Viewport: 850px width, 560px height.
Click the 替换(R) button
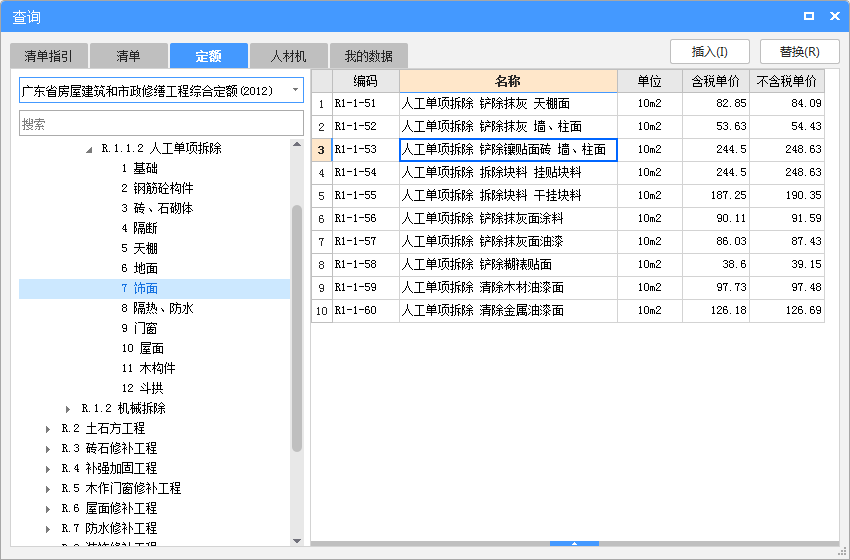click(x=800, y=52)
